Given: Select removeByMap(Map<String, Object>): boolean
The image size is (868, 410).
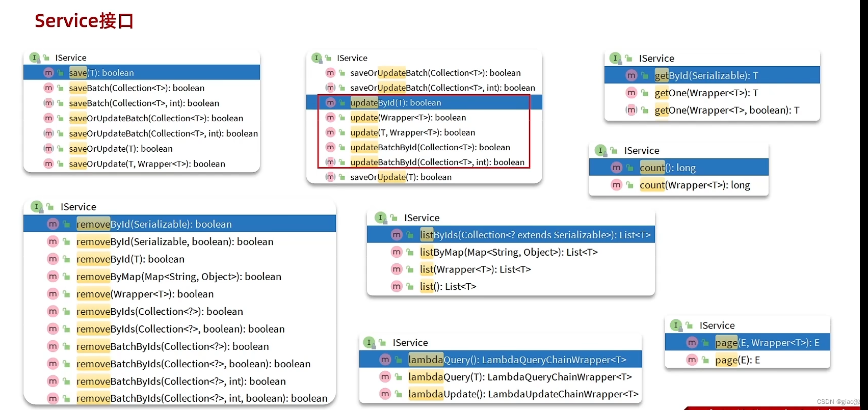Looking at the screenshot, I should (179, 277).
